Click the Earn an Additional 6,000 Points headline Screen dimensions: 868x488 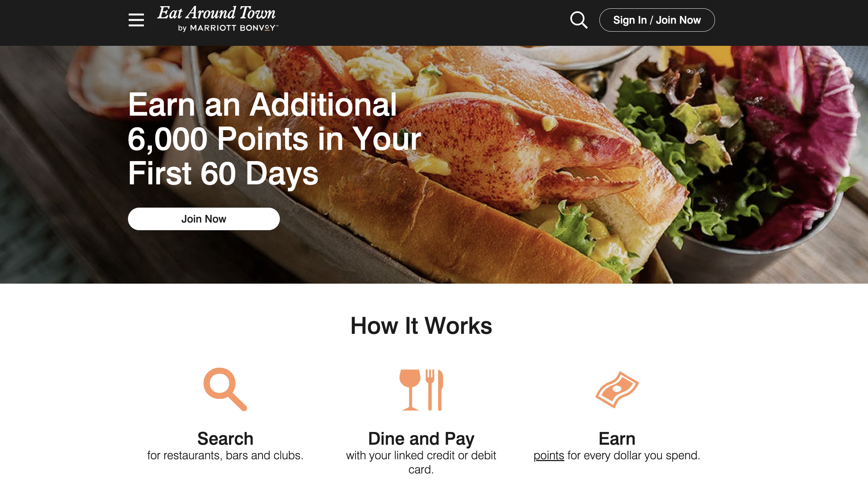274,139
